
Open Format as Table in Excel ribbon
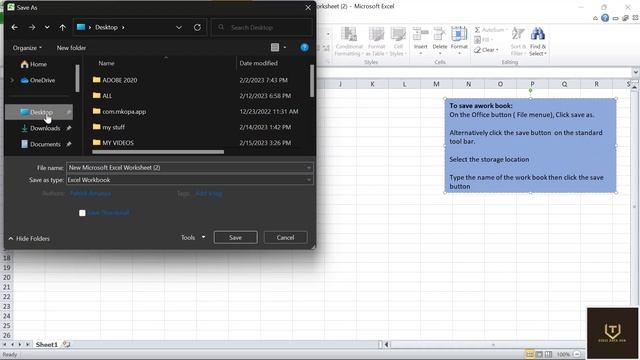click(x=376, y=41)
